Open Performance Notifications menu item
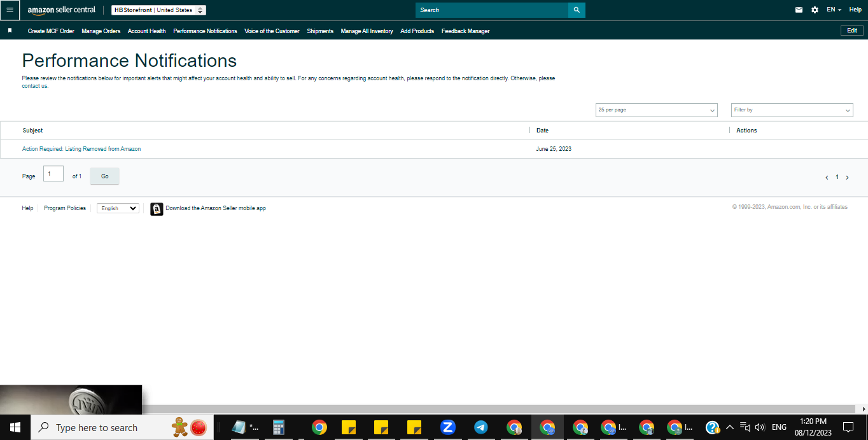The height and width of the screenshot is (440, 868). (205, 31)
